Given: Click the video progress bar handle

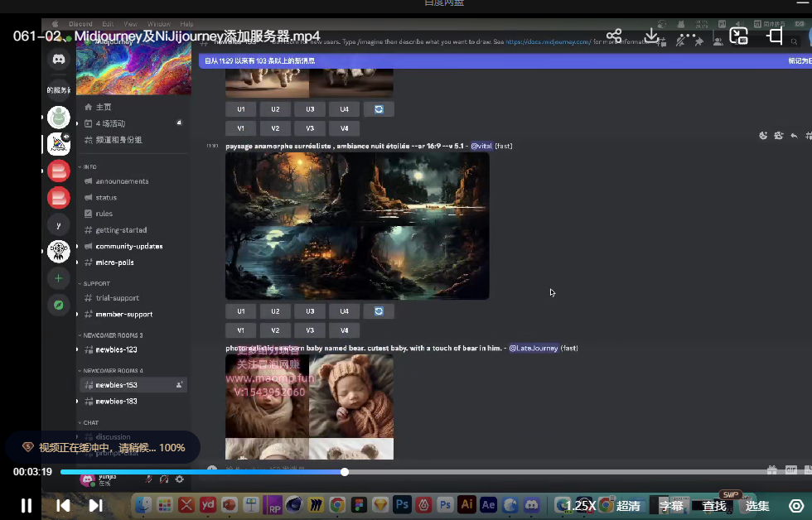Looking at the screenshot, I should click(345, 472).
